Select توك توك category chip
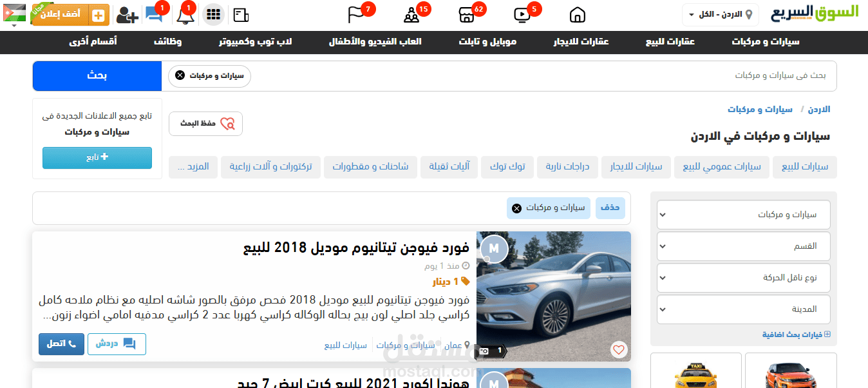Screen dimensions: 868x388 (x=507, y=167)
